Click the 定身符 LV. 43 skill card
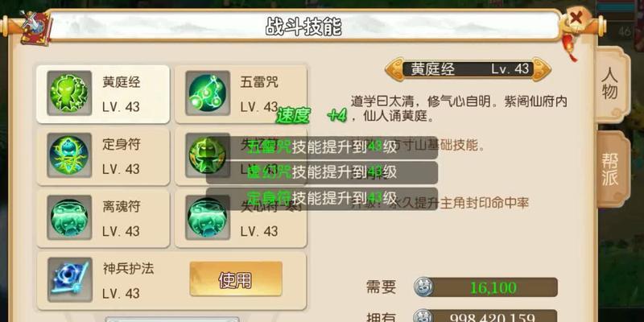This screenshot has width=644, height=322. 103,156
